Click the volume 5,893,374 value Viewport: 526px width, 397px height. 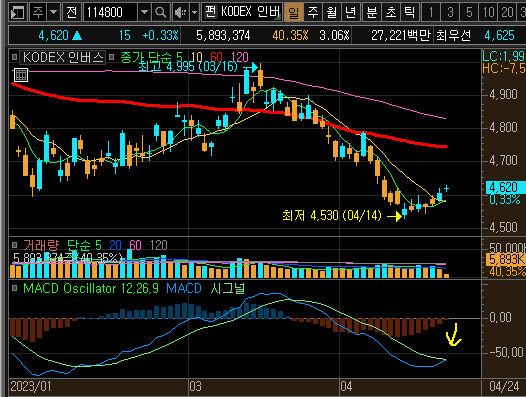click(223, 35)
